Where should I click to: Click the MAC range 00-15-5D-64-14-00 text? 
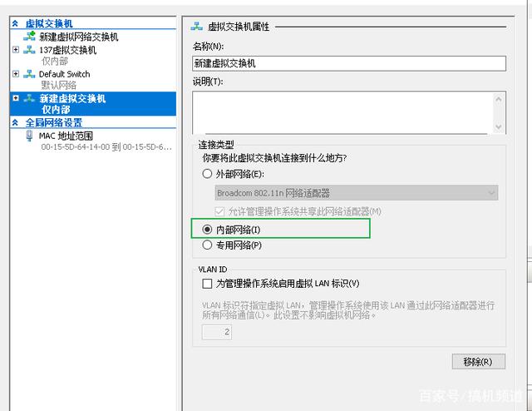(106, 147)
